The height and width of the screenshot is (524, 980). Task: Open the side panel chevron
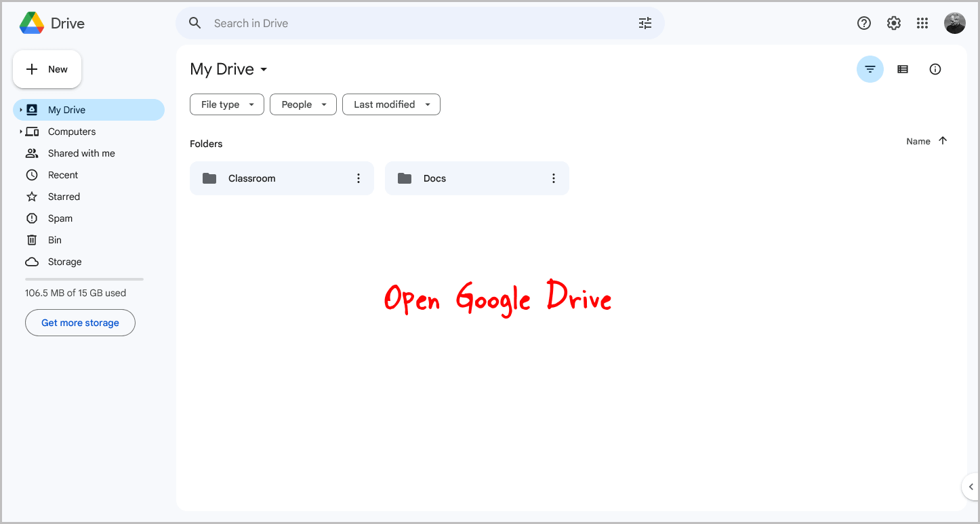971,487
